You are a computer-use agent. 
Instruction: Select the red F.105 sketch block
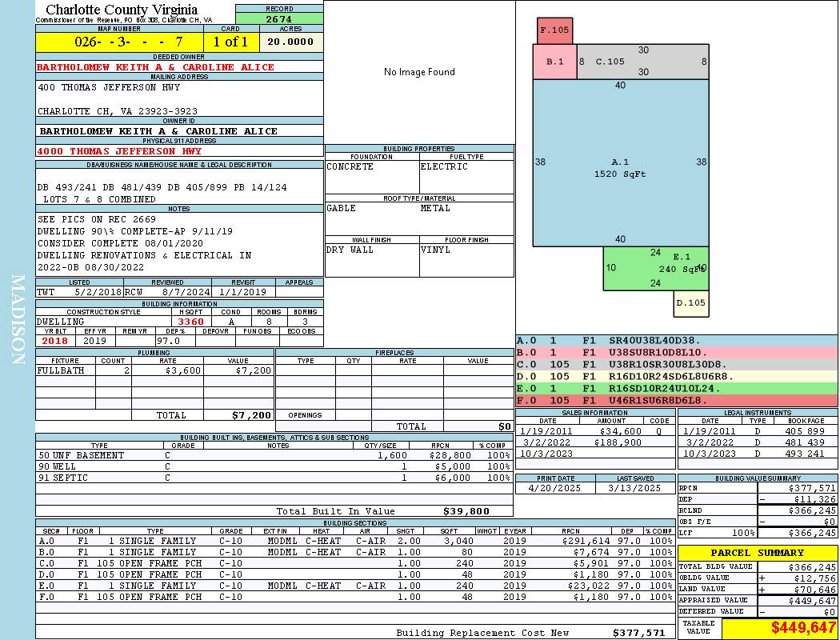(554, 30)
